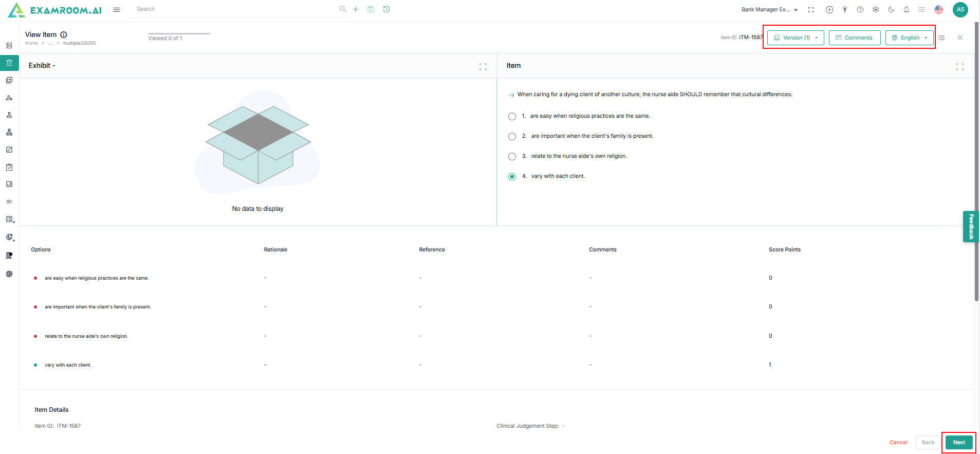Select option 4 'vary with each client'
This screenshot has height=454, width=980.
pos(512,176)
